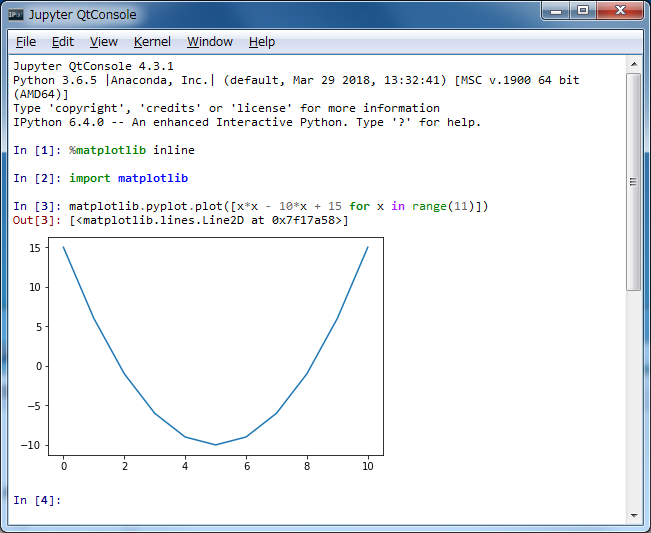Click 'range' in the In [3] code
The height and width of the screenshot is (533, 651).
pyautogui.click(x=429, y=206)
